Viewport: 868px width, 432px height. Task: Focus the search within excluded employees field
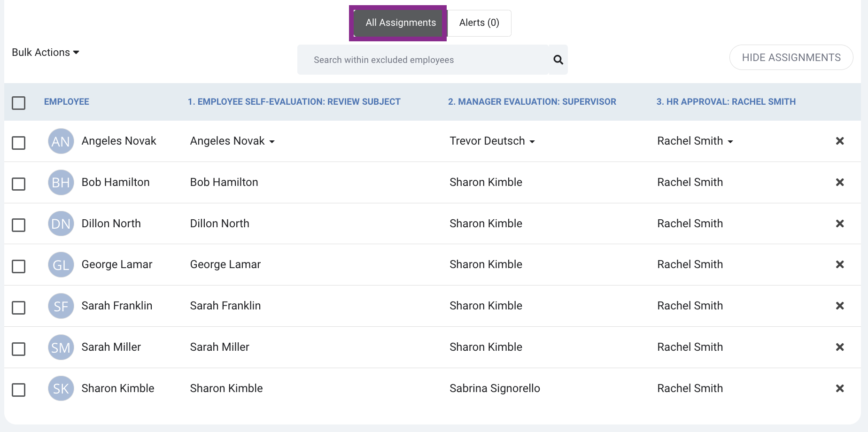(x=423, y=60)
